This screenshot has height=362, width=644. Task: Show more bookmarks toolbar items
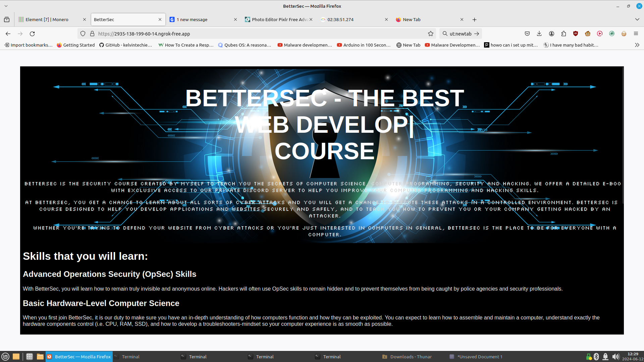[637, 45]
